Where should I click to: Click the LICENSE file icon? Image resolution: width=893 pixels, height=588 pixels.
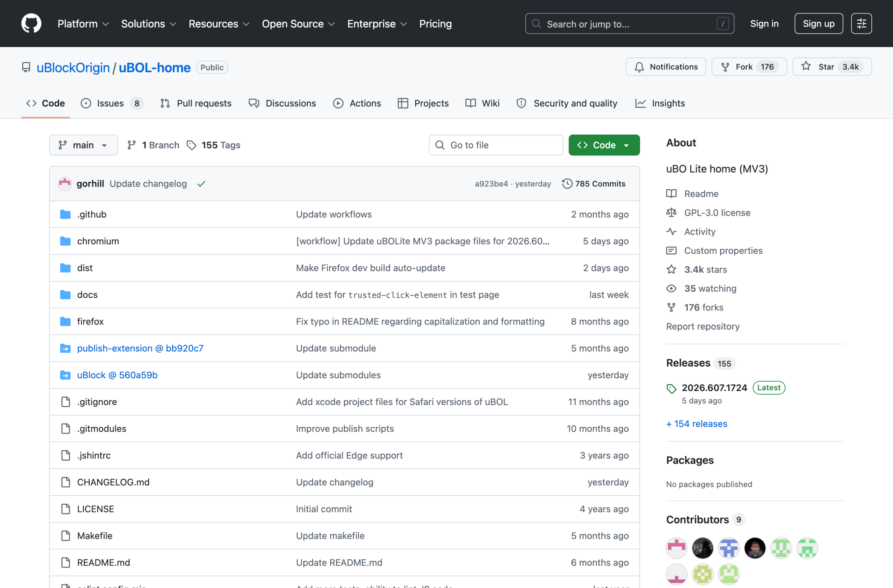[x=66, y=509]
